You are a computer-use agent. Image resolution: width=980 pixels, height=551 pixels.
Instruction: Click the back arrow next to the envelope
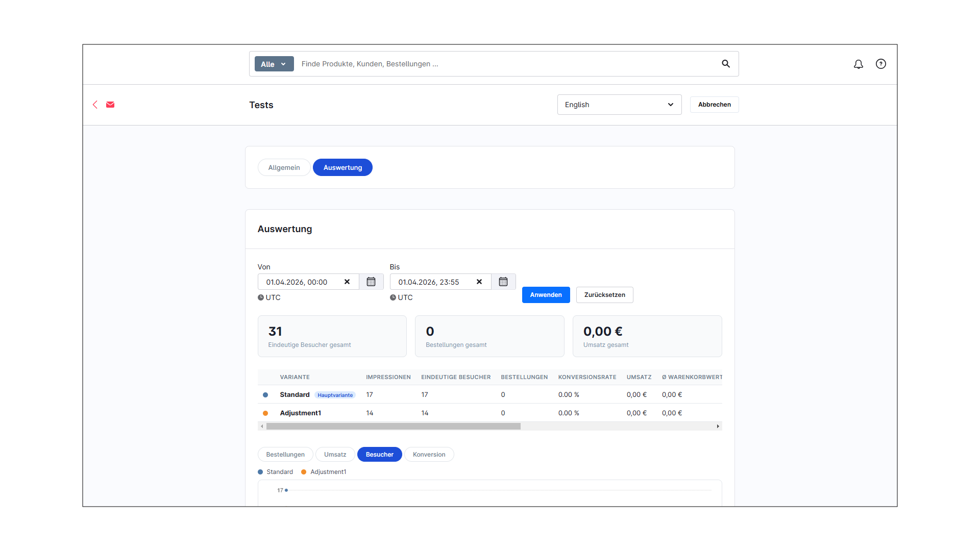point(95,105)
